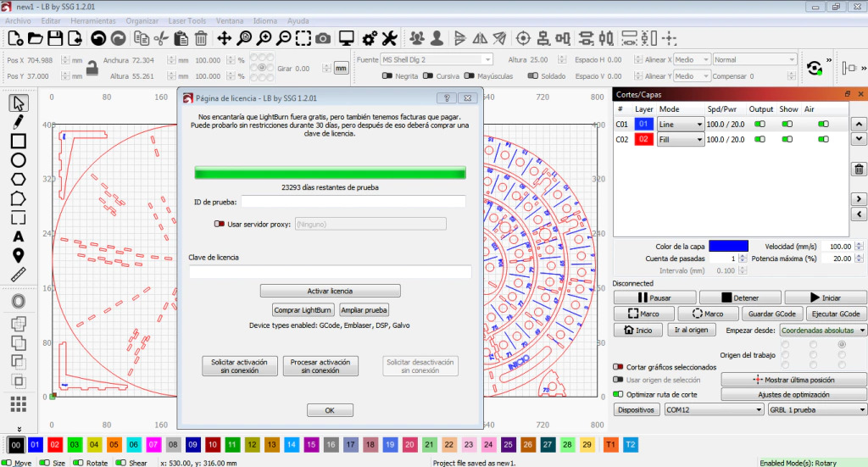Click the Iniciar start button
868x467 pixels.
point(826,297)
